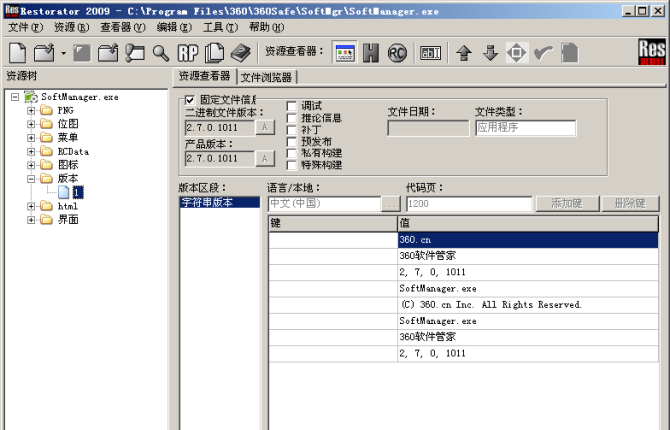Switch to RC source view mode icon
Image resolution: width=670 pixels, height=430 pixels.
tap(397, 53)
